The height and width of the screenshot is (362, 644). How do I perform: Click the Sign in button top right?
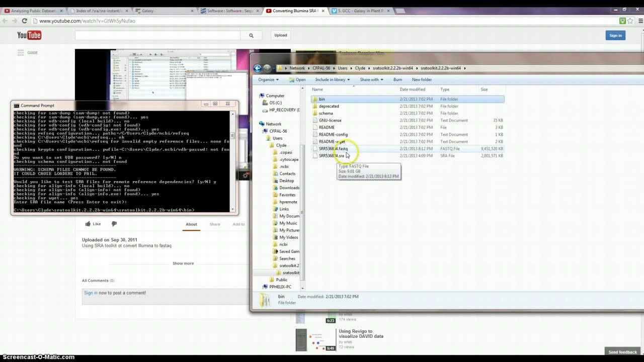pyautogui.click(x=615, y=35)
